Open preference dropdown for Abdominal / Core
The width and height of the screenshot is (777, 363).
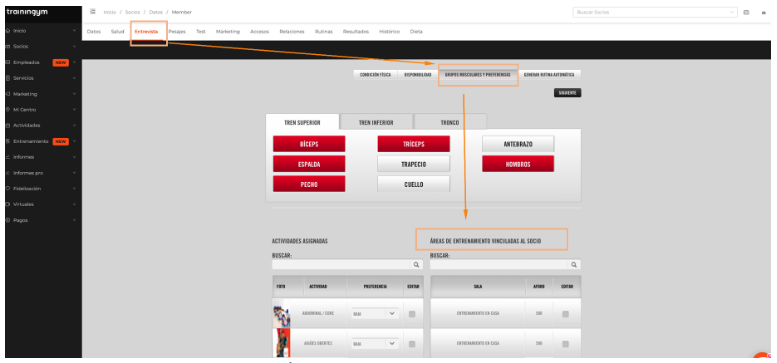click(x=375, y=313)
